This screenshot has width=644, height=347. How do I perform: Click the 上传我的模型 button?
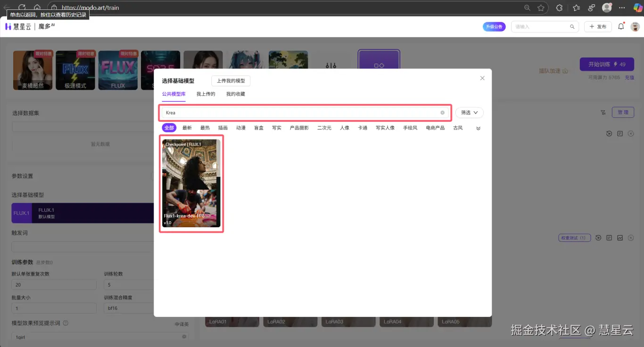coord(231,81)
